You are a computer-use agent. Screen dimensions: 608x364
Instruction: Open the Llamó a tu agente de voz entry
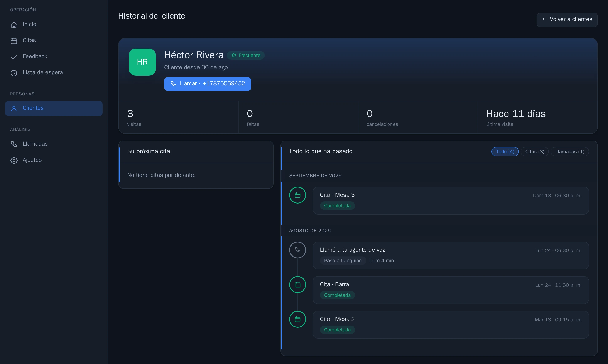click(x=451, y=256)
